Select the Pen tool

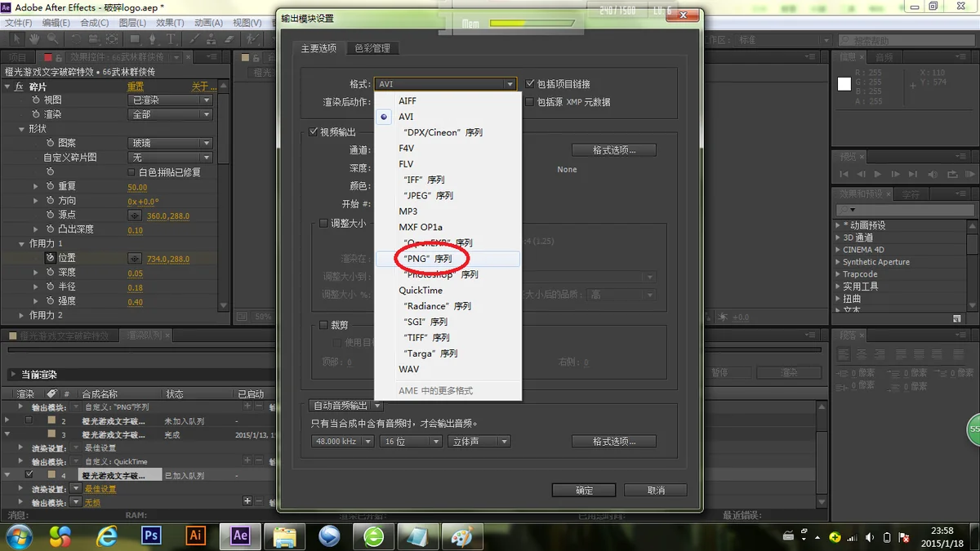pos(153,38)
